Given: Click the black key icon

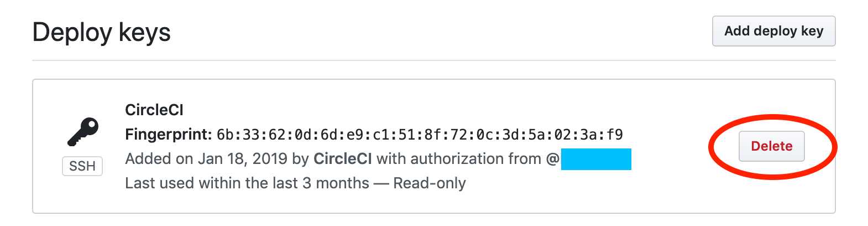Looking at the screenshot, I should click(83, 132).
